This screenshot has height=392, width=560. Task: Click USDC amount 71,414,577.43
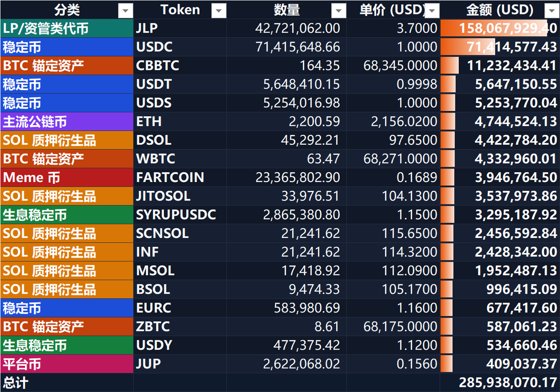tap(500, 47)
